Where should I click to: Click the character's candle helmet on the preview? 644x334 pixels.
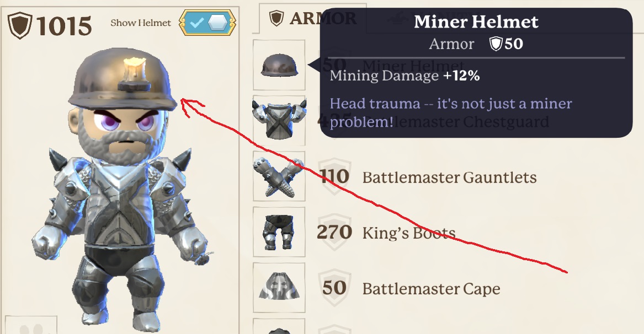(x=123, y=80)
